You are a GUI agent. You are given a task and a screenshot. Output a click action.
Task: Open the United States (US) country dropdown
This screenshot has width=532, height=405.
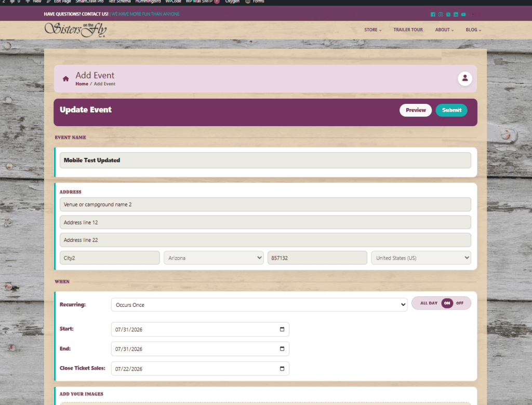coord(421,258)
